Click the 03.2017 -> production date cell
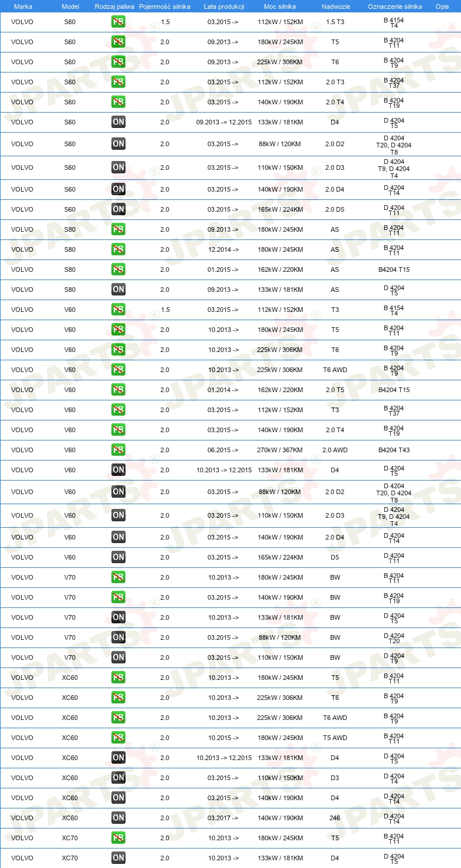 tap(223, 818)
